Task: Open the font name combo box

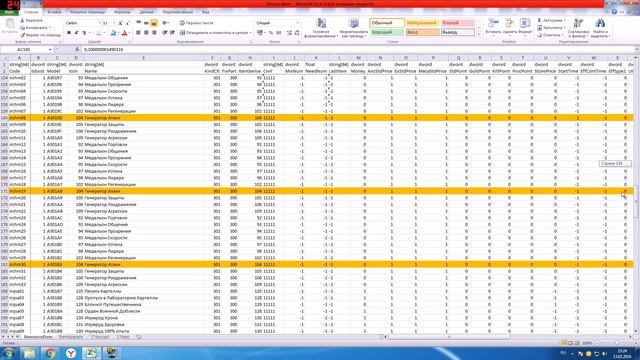Action: 83,23
